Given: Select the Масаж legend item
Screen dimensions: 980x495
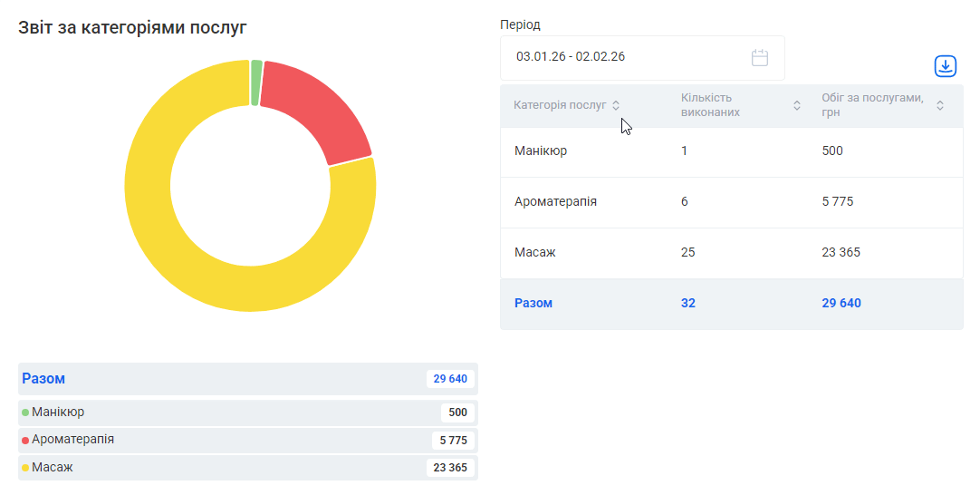Looking at the screenshot, I should [x=52, y=468].
